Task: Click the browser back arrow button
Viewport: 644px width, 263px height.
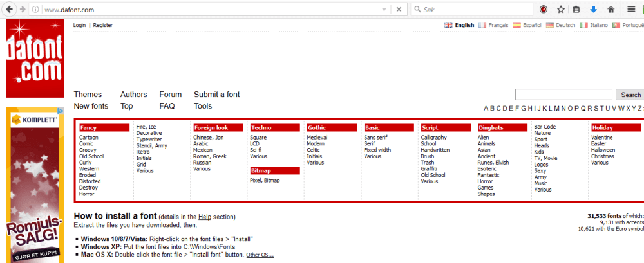Action: (x=9, y=9)
